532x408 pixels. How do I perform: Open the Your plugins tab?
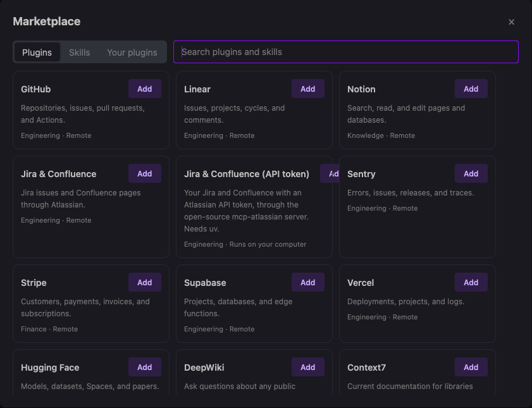point(132,53)
